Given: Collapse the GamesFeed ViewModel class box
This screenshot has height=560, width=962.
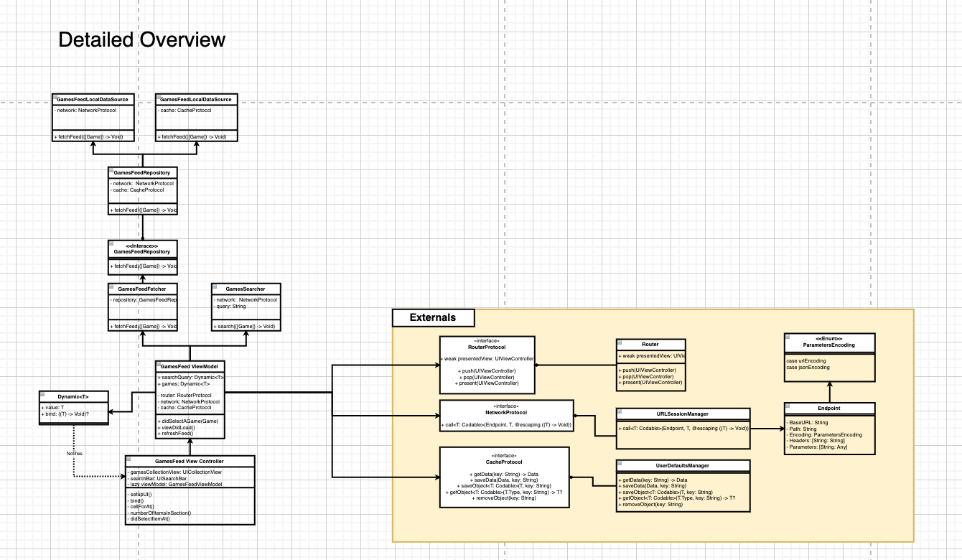Looking at the screenshot, I should (159, 365).
